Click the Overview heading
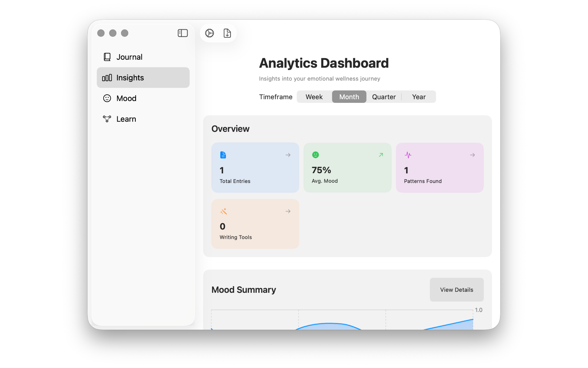 230,129
